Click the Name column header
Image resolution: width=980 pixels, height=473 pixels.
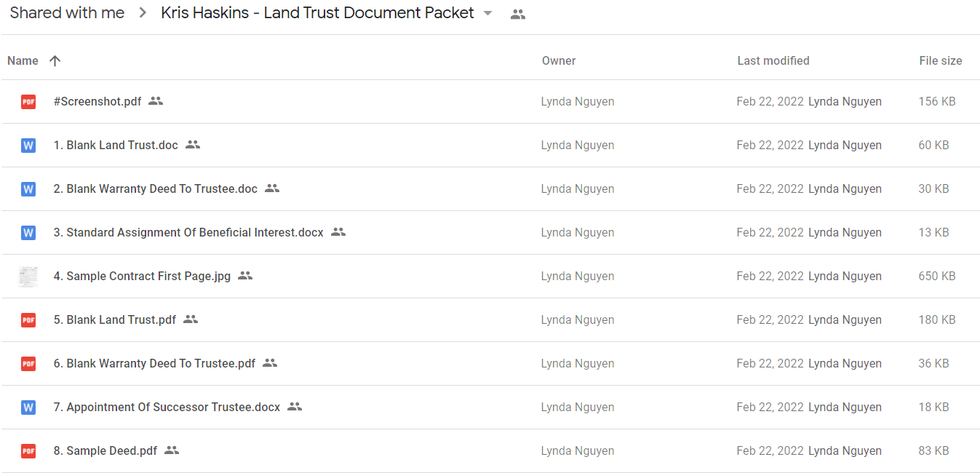[x=23, y=61]
